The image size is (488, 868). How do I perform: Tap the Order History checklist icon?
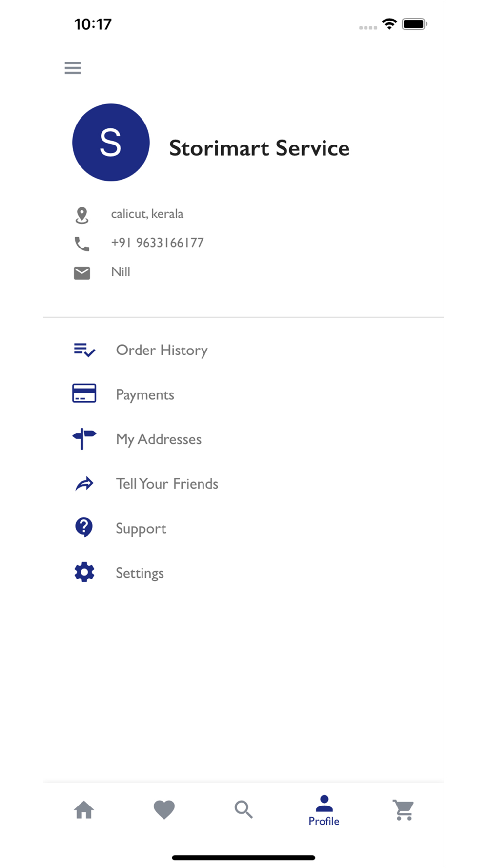(x=84, y=350)
